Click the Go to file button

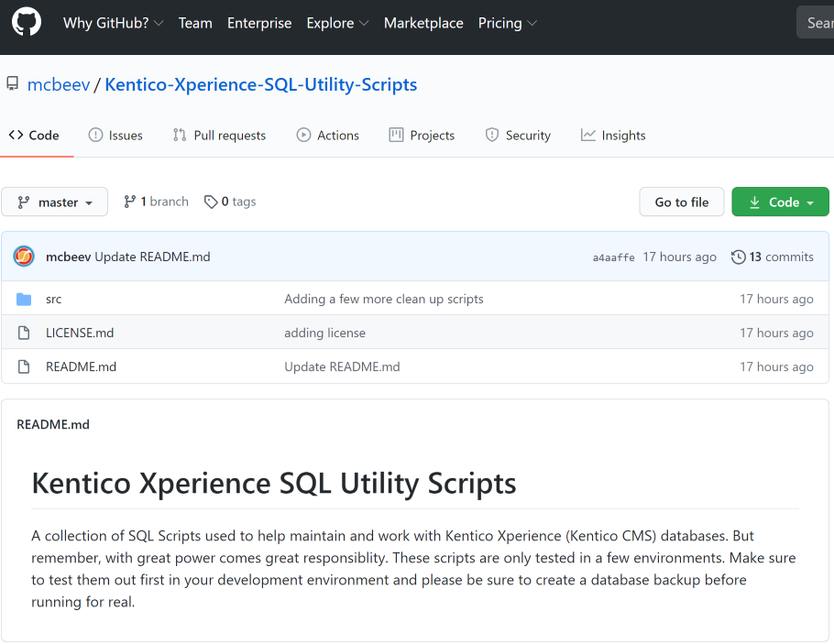click(x=681, y=202)
